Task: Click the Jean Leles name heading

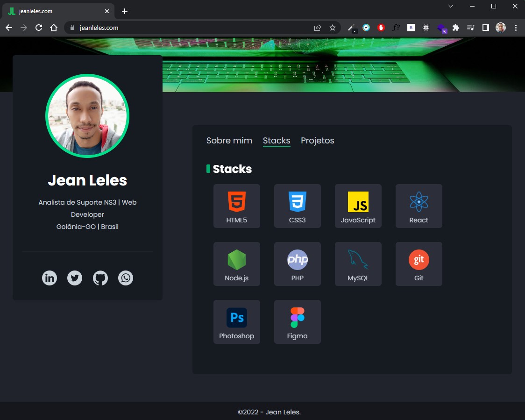Action: click(87, 180)
